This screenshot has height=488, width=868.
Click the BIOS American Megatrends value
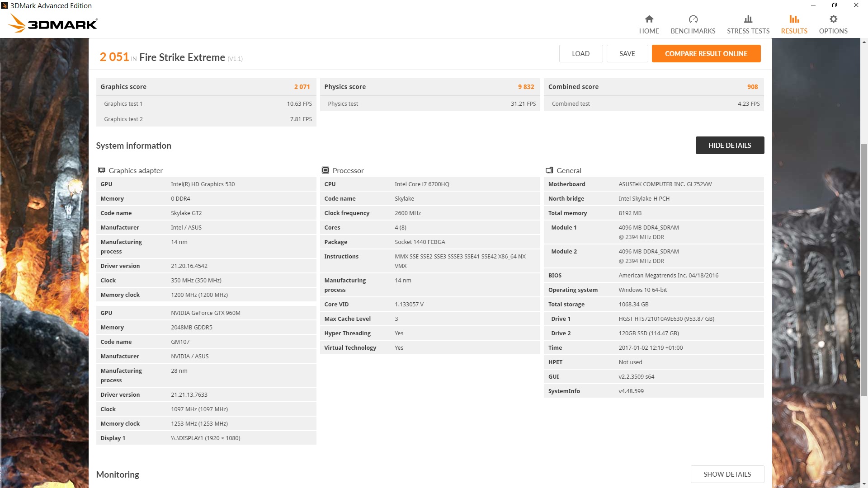pyautogui.click(x=668, y=275)
